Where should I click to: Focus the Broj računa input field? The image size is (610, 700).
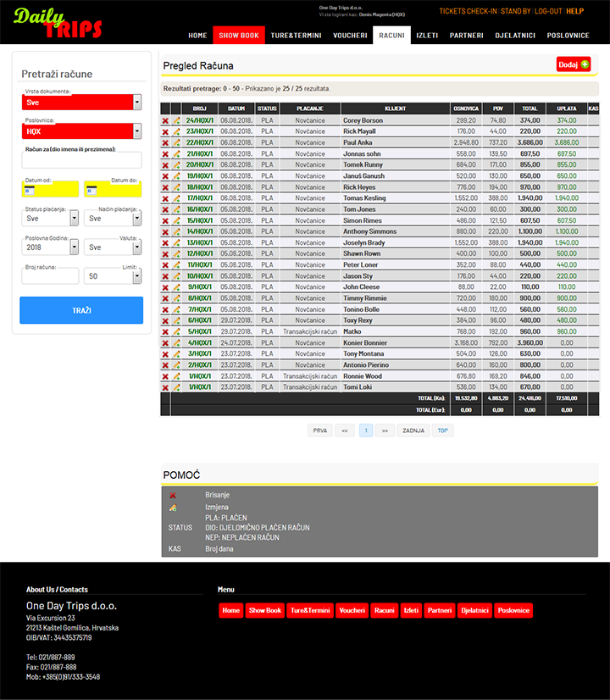tap(50, 276)
